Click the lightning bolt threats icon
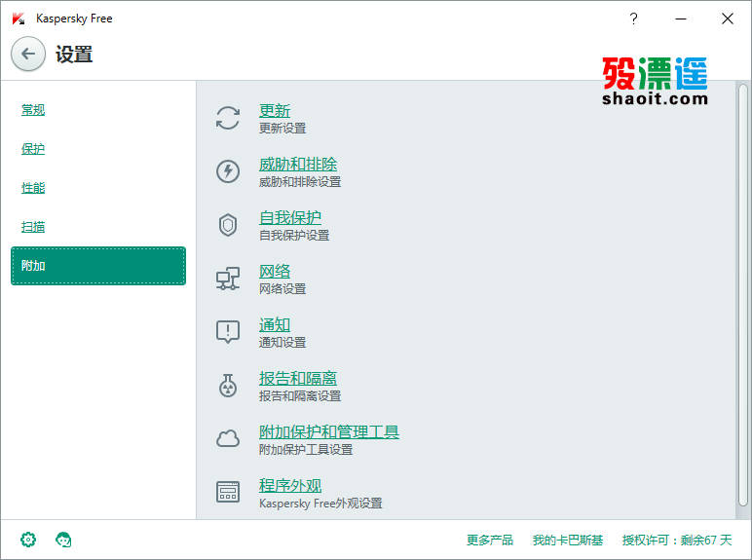Viewport: 752px width, 560px height. pyautogui.click(x=228, y=171)
